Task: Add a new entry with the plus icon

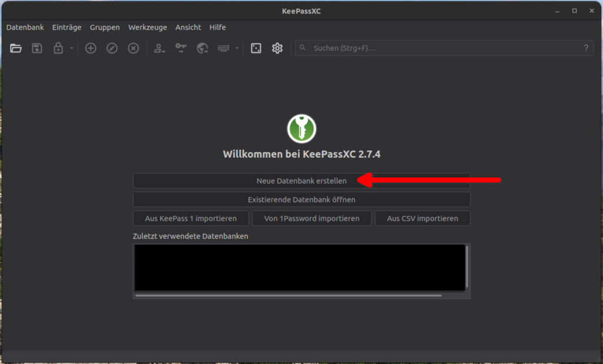Action: [91, 48]
